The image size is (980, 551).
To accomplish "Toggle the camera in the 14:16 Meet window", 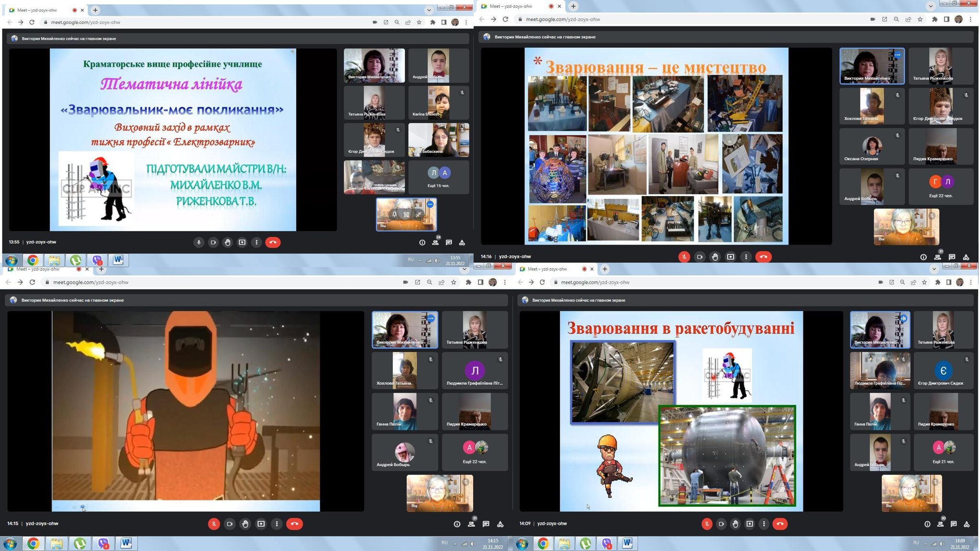I will pos(700,257).
